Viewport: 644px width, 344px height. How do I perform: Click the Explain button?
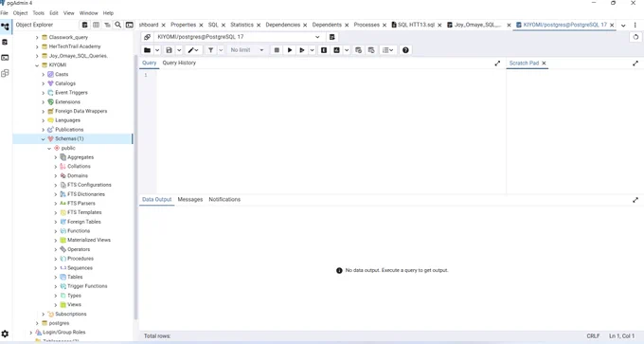[x=324, y=50]
